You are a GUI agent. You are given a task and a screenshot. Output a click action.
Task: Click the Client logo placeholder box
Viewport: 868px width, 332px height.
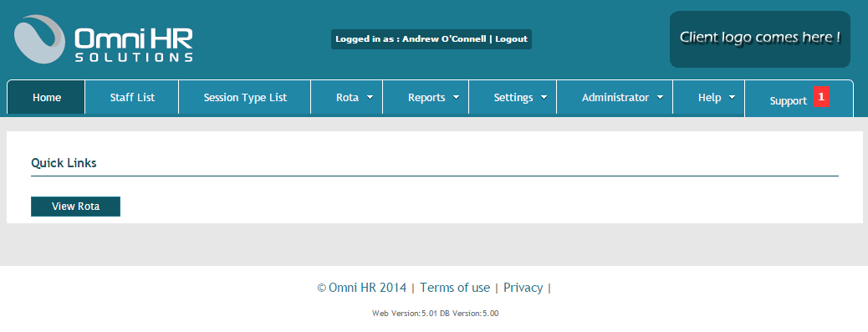click(759, 39)
